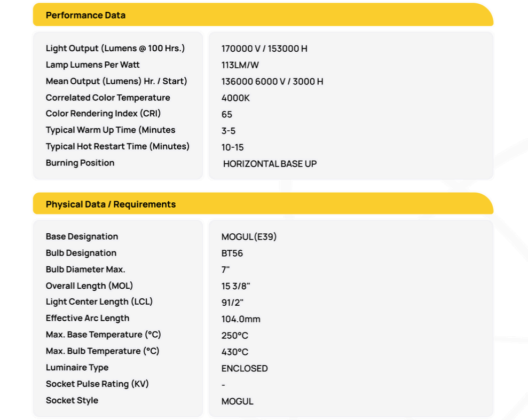This screenshot has width=528, height=420.
Task: Click the HORIZONTAL BASE UP burning position value
Action: click(270, 164)
